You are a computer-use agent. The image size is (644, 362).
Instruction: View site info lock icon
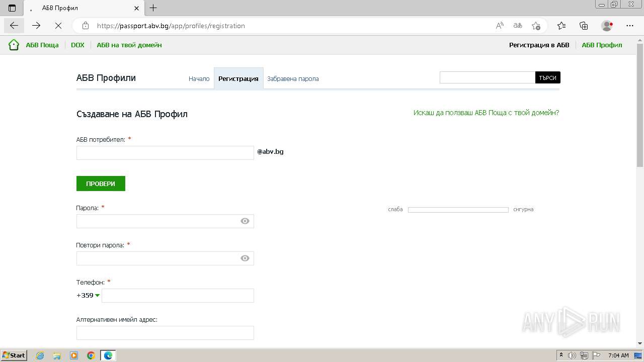pos(86,26)
